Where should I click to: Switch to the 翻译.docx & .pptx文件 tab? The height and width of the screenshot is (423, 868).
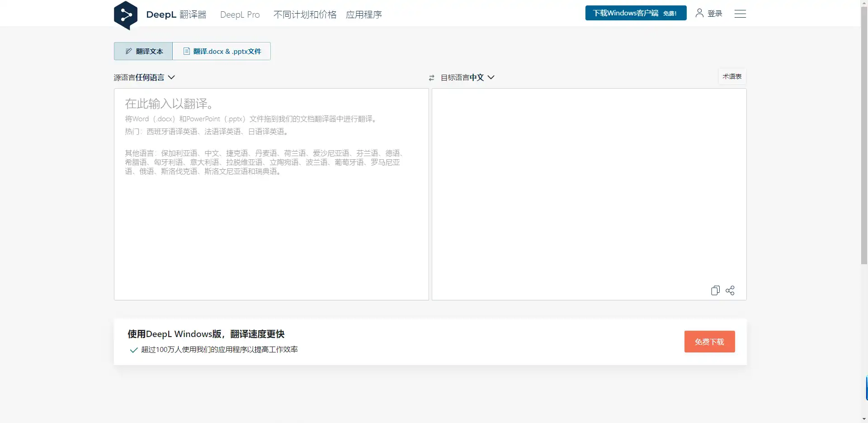(x=222, y=51)
